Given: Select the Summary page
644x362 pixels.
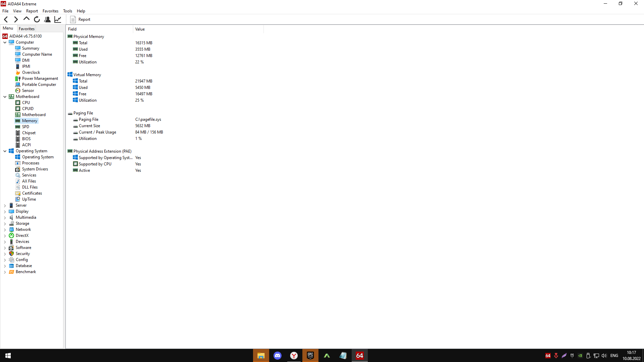Looking at the screenshot, I should click(x=31, y=48).
